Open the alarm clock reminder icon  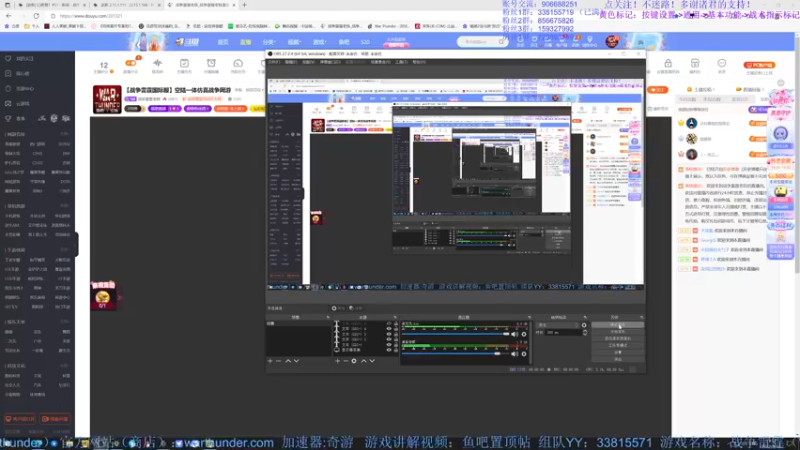(211, 65)
